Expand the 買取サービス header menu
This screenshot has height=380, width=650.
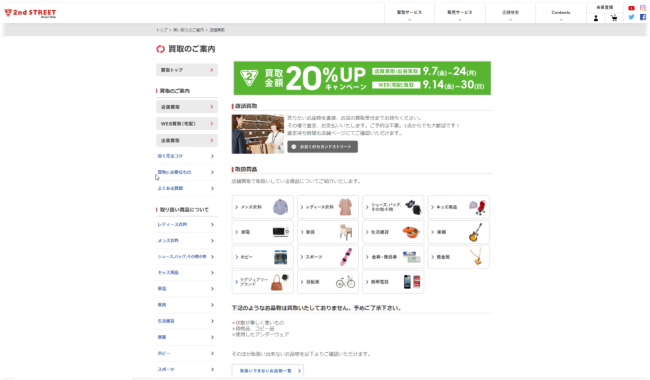pyautogui.click(x=409, y=13)
